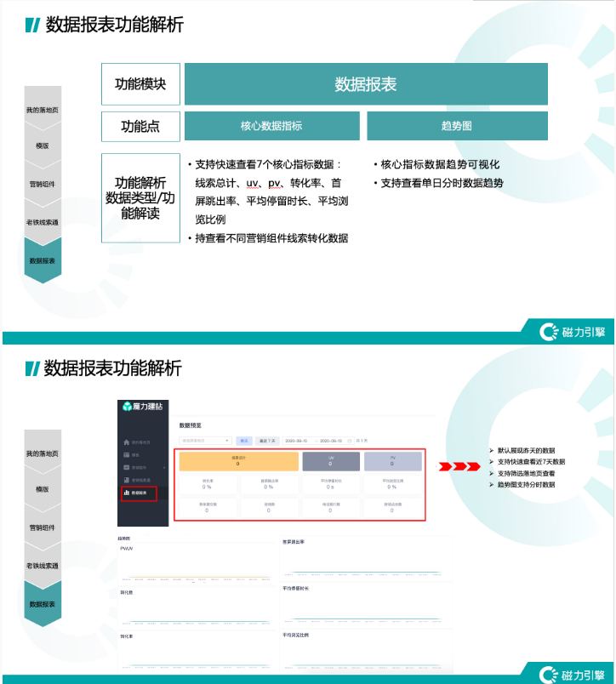Select 我的落地页 step in the upper slide navigation
The width and height of the screenshot is (616, 684).
pos(43,110)
